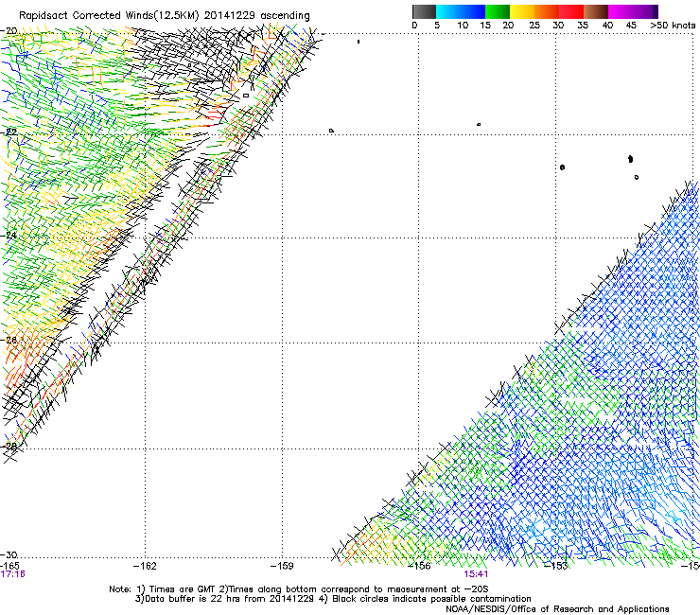Click the purple 17:16 pass time
The image size is (700, 615).
[x=12, y=574]
